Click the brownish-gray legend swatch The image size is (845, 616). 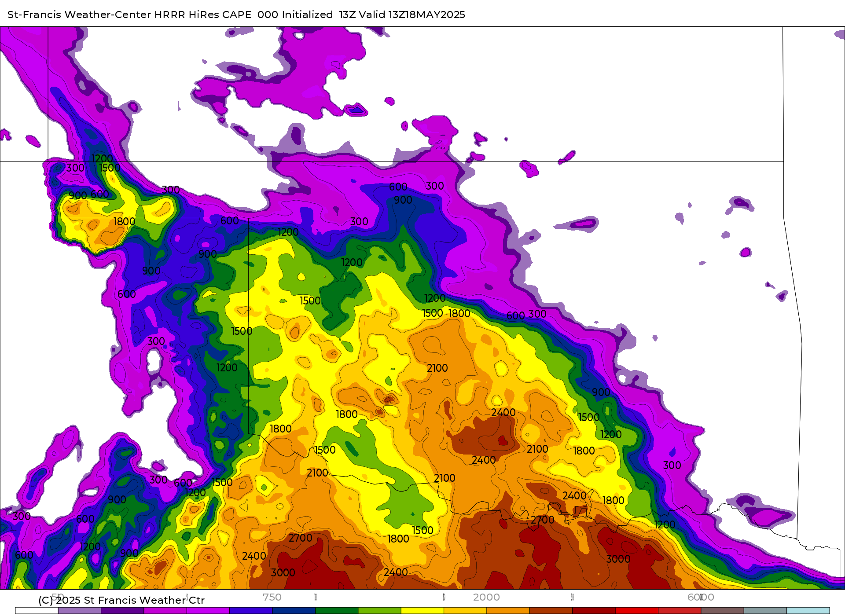pos(722,611)
